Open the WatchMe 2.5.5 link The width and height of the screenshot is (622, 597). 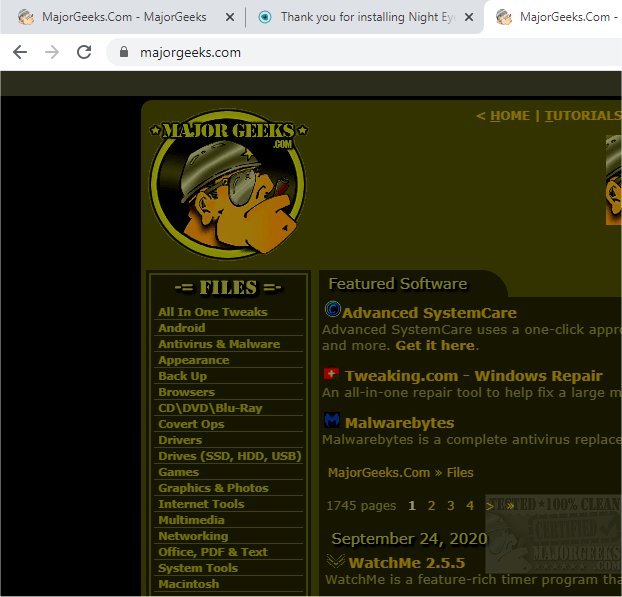pos(407,563)
